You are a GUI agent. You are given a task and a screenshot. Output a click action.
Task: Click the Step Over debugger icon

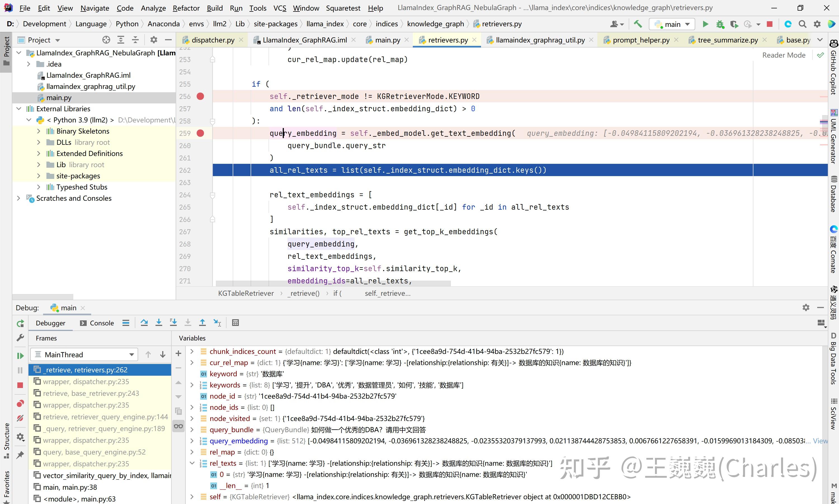[x=144, y=323]
